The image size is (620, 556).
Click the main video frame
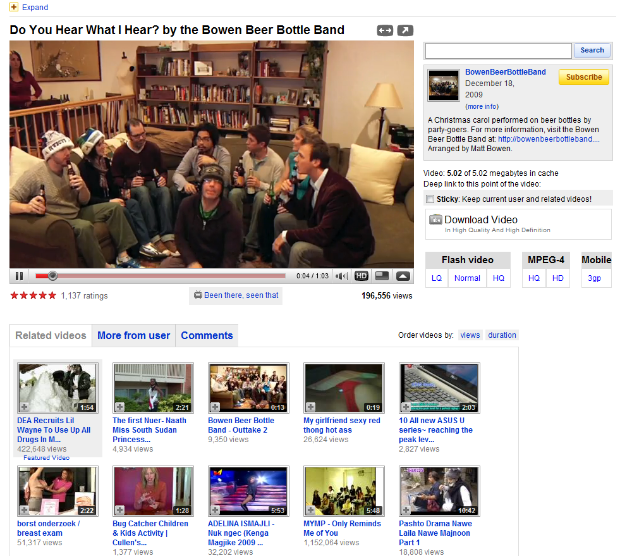click(212, 154)
